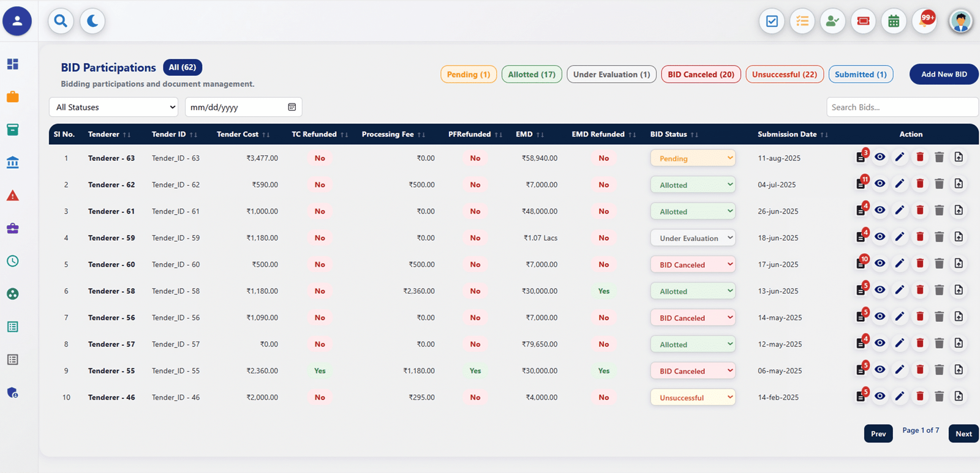
Task: Edit Tenderer - 62 using pencil icon
Action: tap(899, 184)
